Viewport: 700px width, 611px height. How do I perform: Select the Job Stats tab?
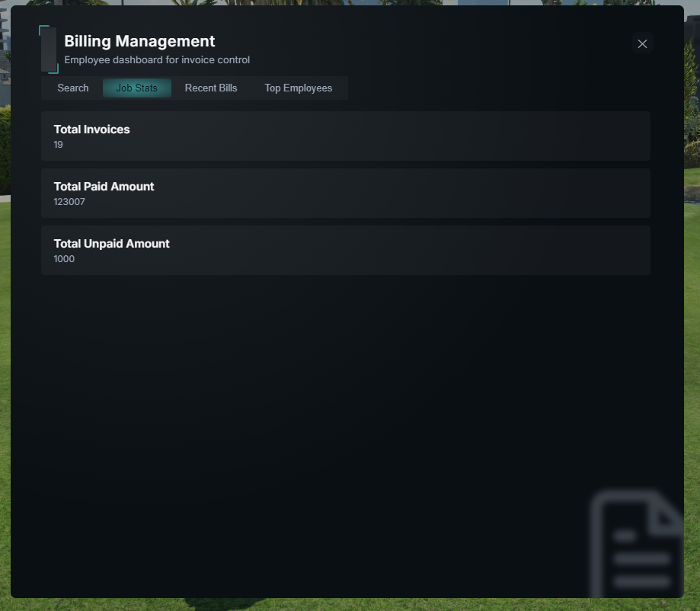pos(136,88)
